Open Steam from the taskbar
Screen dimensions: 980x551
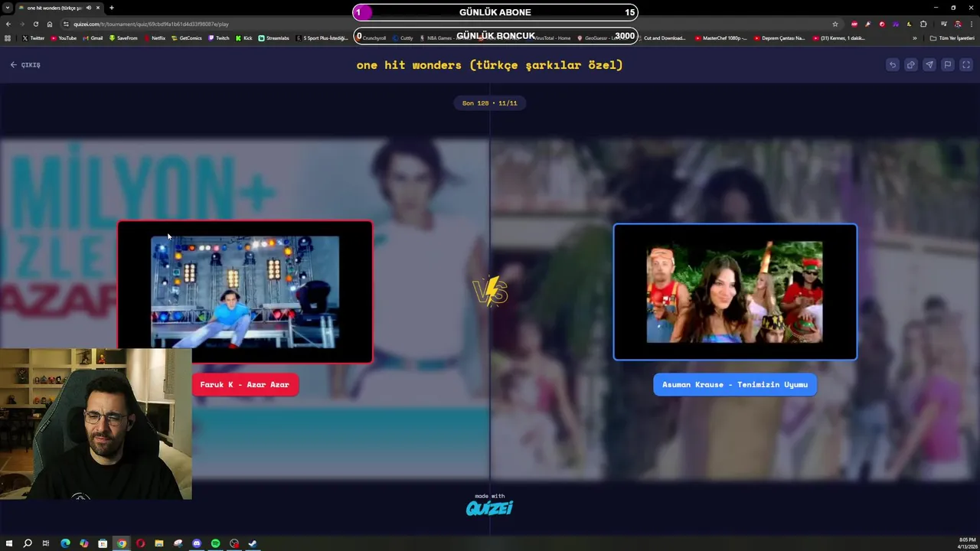click(x=253, y=543)
